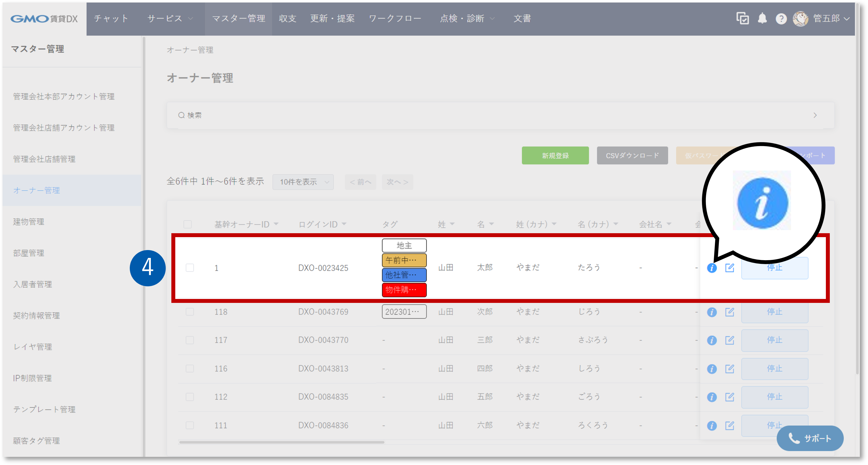Screen dimensions: 868x465
Task: Click the profile avatar of 管五郎
Action: click(x=801, y=19)
